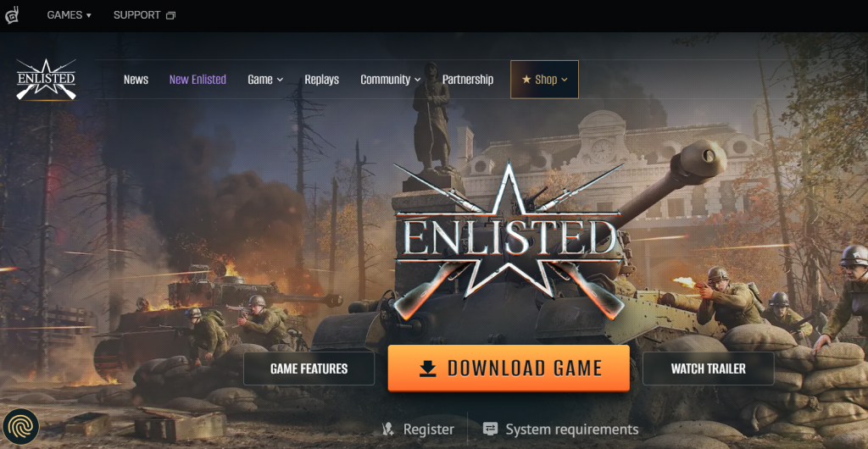Screen dimensions: 868x449
Task: Click the Enlisted logo in navigation header
Action: point(46,80)
